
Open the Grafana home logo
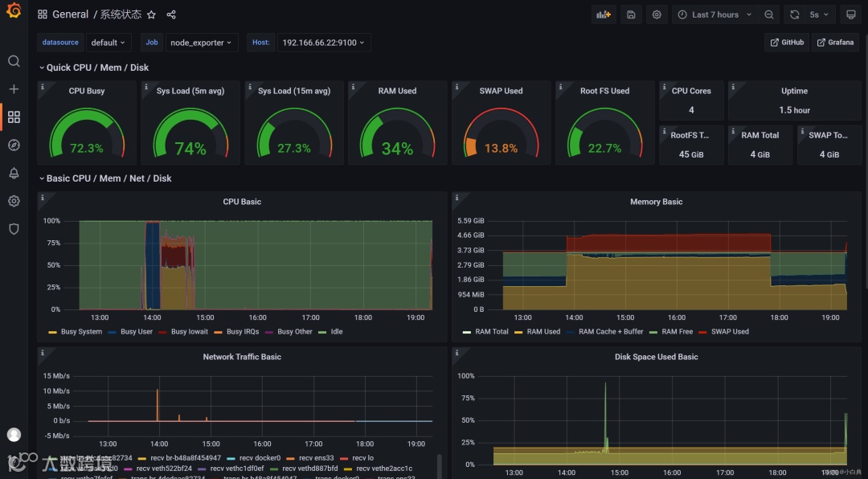(14, 10)
